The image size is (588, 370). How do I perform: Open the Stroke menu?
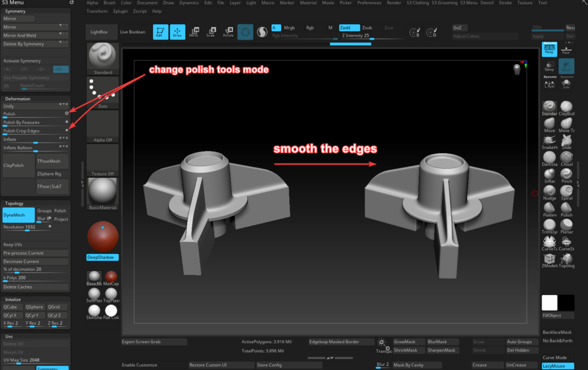505,2
